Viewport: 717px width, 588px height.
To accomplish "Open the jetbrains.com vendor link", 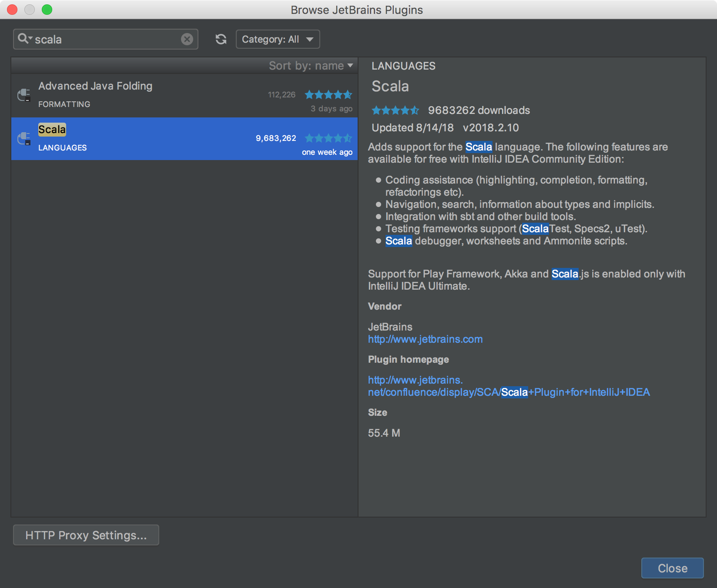I will pyautogui.click(x=425, y=339).
